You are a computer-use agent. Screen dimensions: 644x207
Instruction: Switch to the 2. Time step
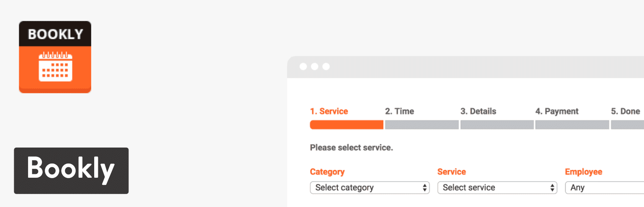pos(399,111)
